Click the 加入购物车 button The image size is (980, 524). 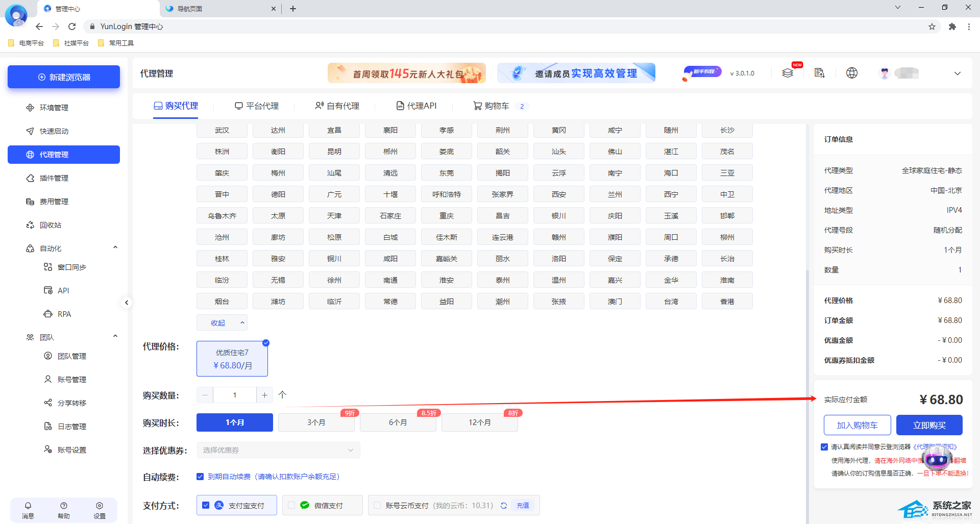[x=857, y=425]
